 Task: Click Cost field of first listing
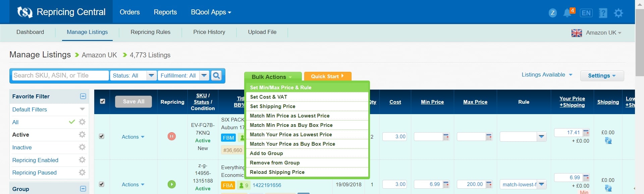point(394,137)
